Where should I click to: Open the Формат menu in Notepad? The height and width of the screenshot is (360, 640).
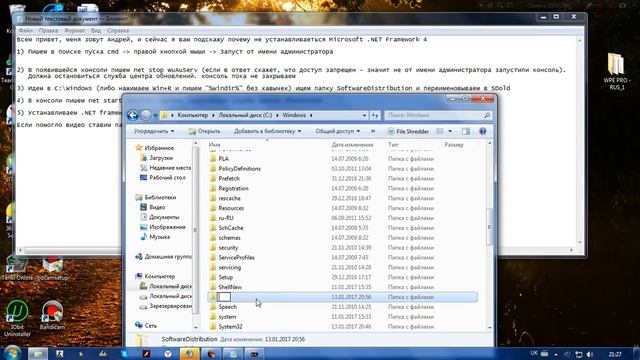pyautogui.click(x=74, y=31)
